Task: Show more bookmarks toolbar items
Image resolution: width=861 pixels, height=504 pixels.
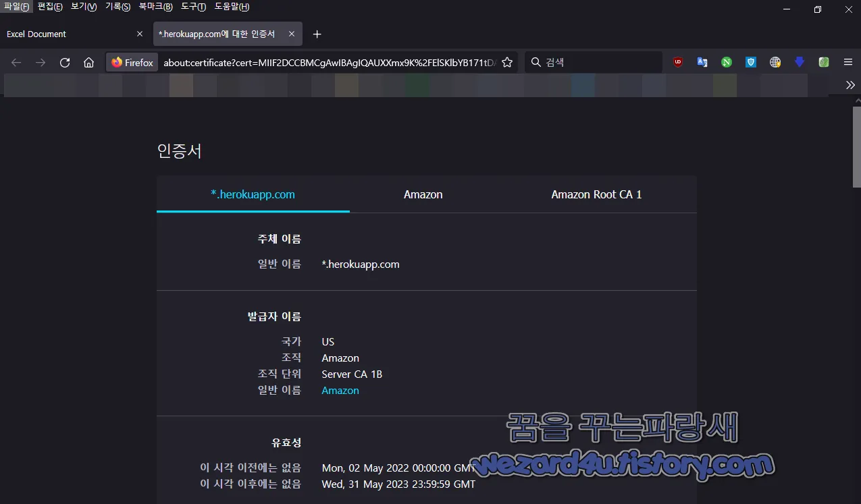Action: [850, 84]
